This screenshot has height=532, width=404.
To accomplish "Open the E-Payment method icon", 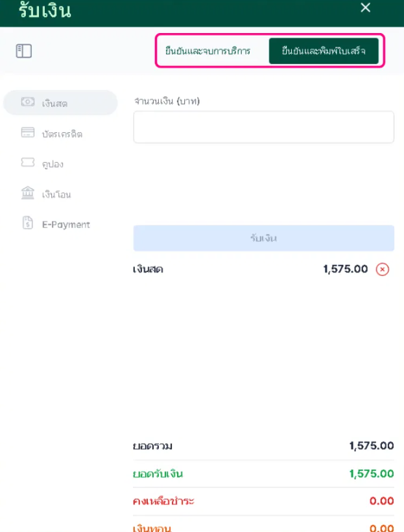I will (28, 224).
